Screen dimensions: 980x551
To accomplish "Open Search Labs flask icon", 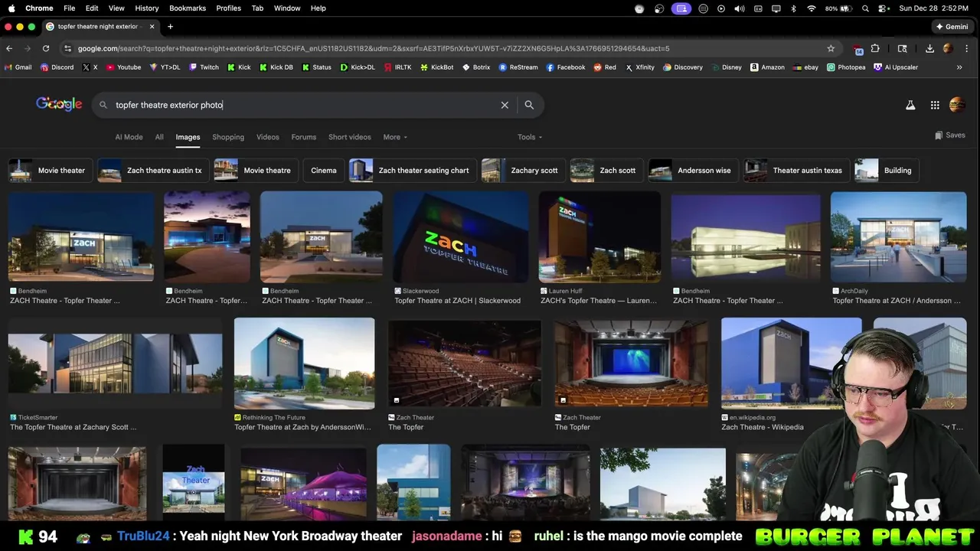I will [x=910, y=105].
